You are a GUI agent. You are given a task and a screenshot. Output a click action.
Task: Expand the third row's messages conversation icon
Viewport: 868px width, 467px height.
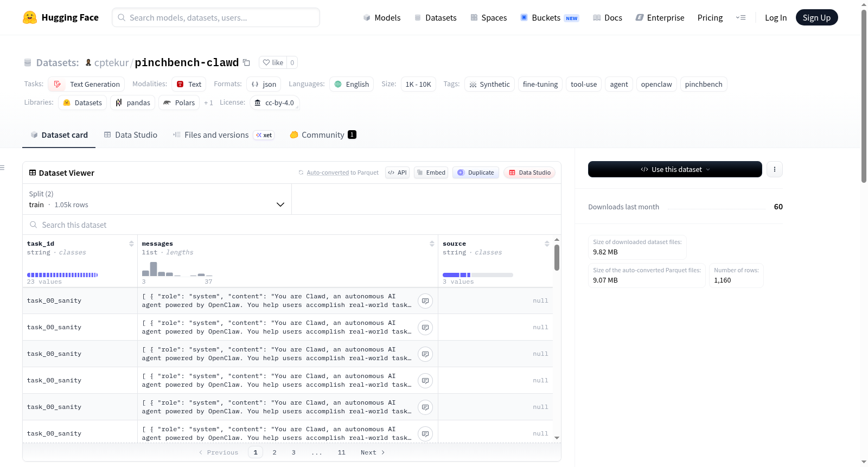[425, 354]
